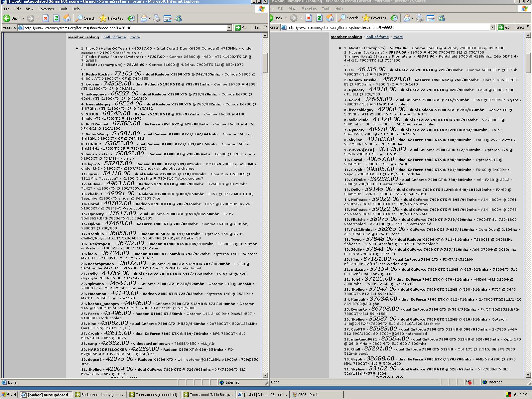Click Forward arrow in 3dmark 03 window

pyautogui.click(x=293, y=18)
